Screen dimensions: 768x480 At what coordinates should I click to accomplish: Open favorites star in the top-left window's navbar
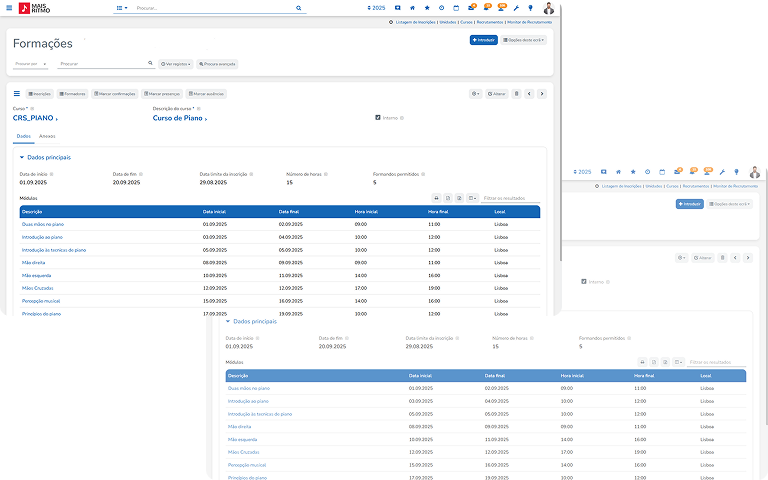(x=427, y=8)
